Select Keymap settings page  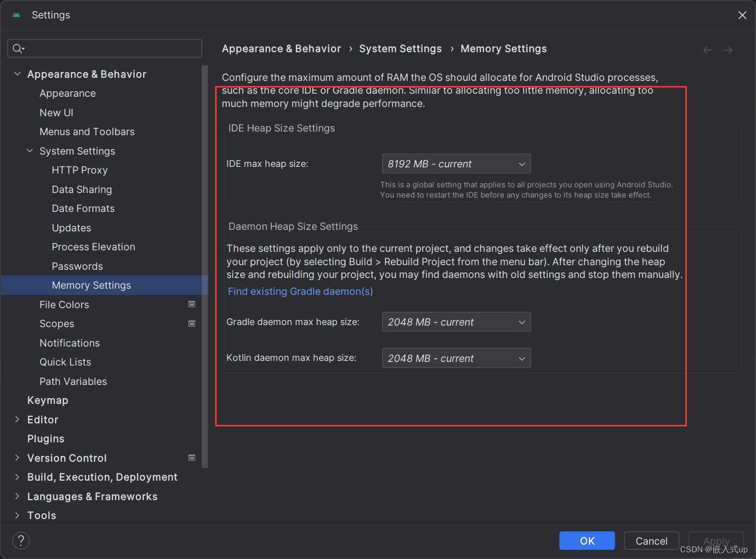pos(48,400)
